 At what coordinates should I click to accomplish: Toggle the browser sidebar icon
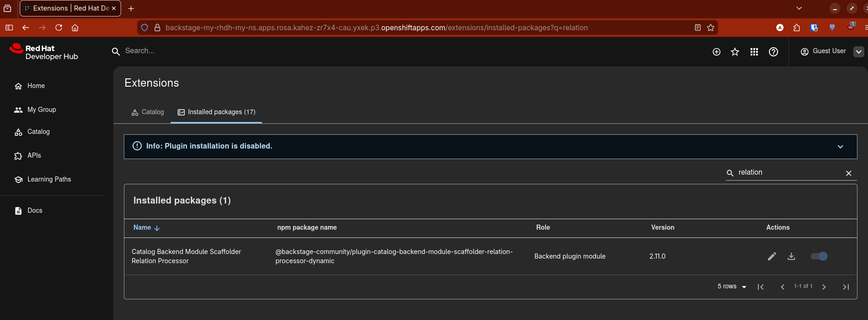pyautogui.click(x=9, y=28)
